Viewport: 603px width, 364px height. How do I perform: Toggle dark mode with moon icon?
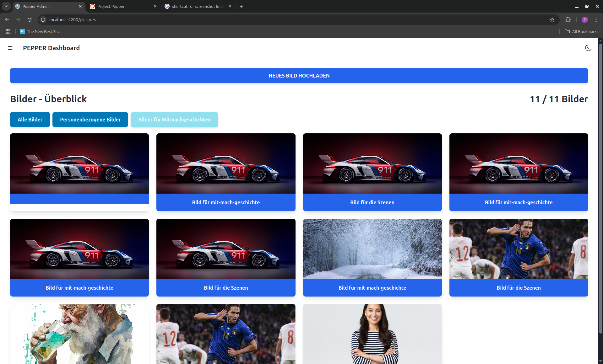click(588, 48)
